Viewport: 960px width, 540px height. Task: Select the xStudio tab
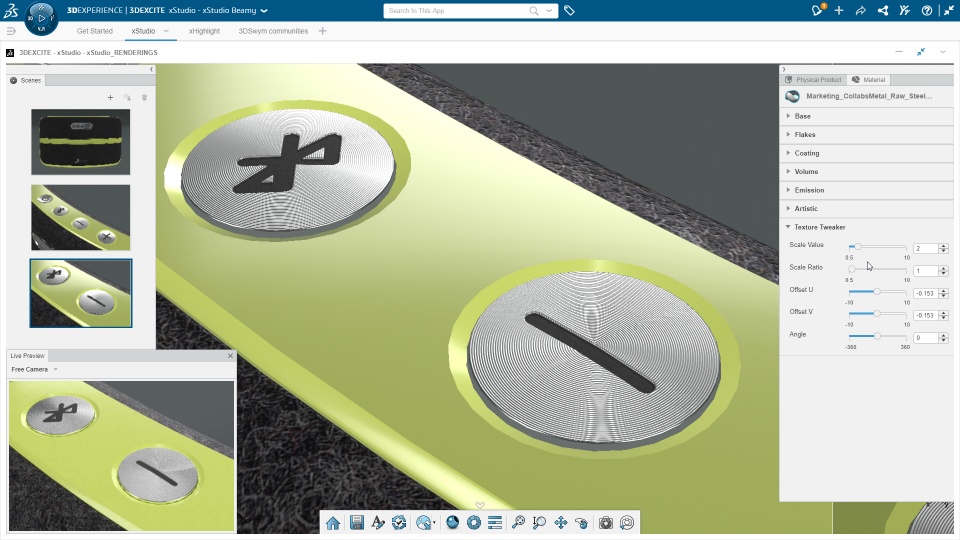tap(143, 31)
